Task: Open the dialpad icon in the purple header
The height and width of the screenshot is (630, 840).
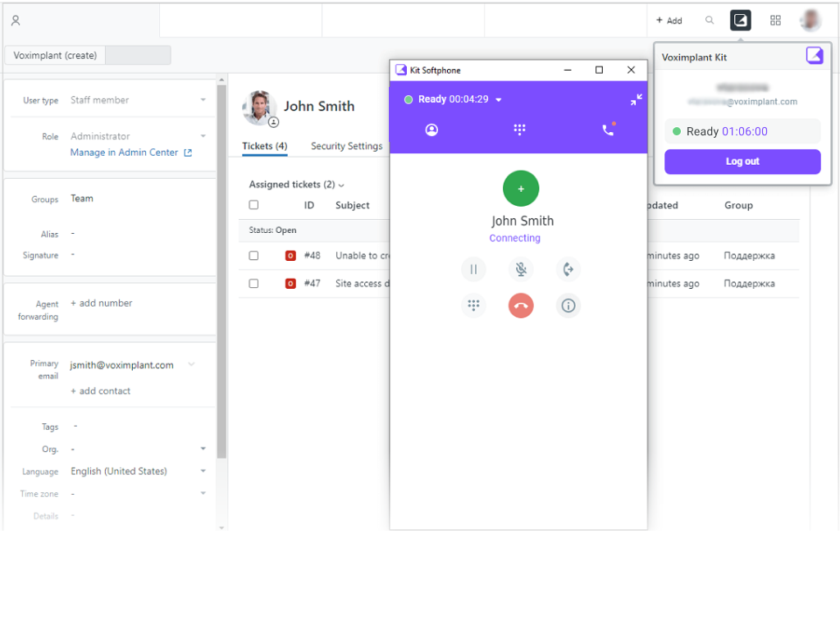Action: coord(519,130)
